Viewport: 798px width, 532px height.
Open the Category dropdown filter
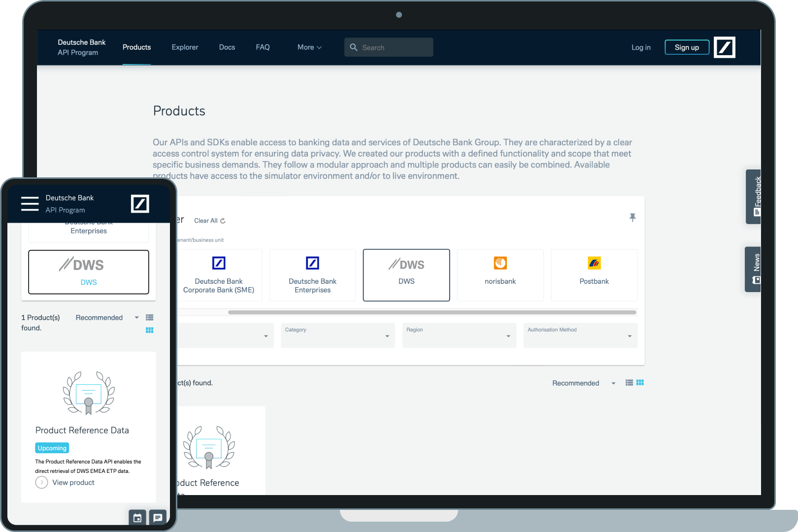(338, 335)
